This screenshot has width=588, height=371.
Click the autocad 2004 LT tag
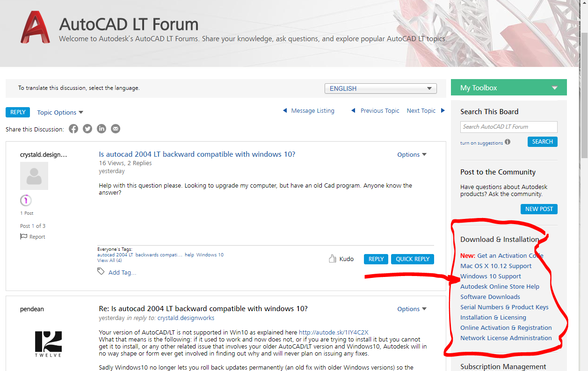tap(115, 255)
